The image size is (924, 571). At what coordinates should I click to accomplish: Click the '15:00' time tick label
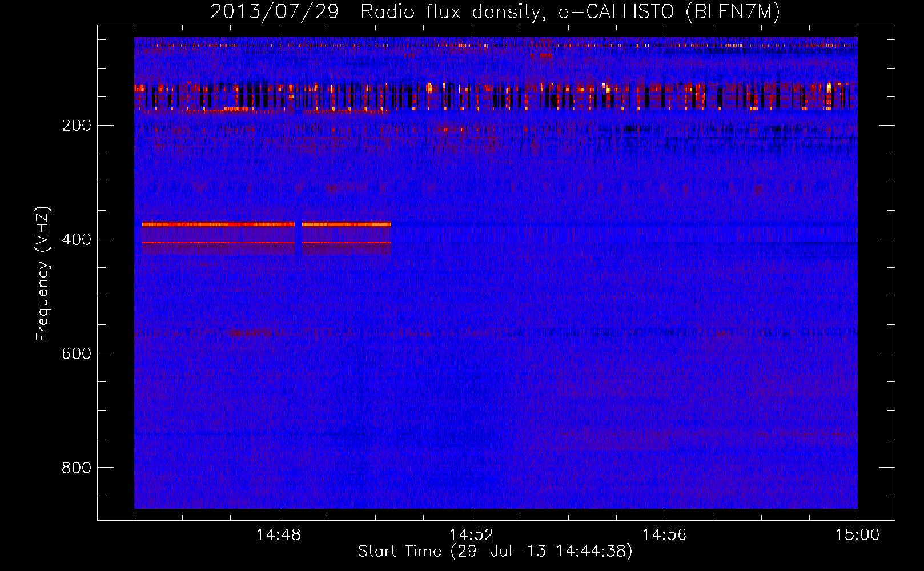click(x=858, y=535)
